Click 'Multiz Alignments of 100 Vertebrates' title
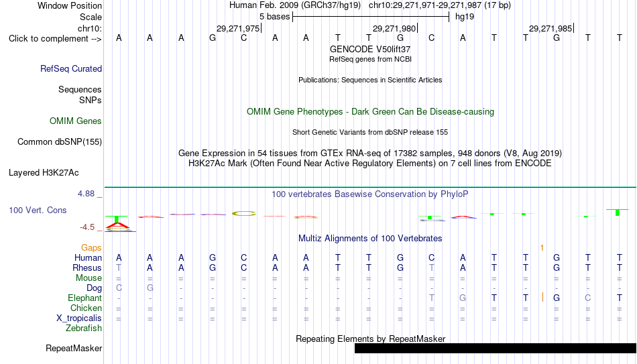Screen dimensions: 637x364 pos(370,239)
